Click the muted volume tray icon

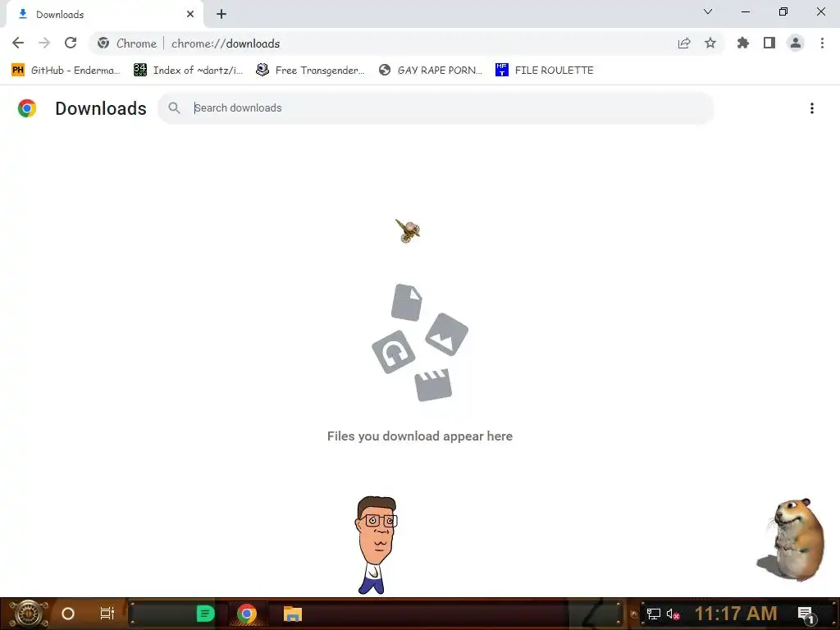point(673,614)
